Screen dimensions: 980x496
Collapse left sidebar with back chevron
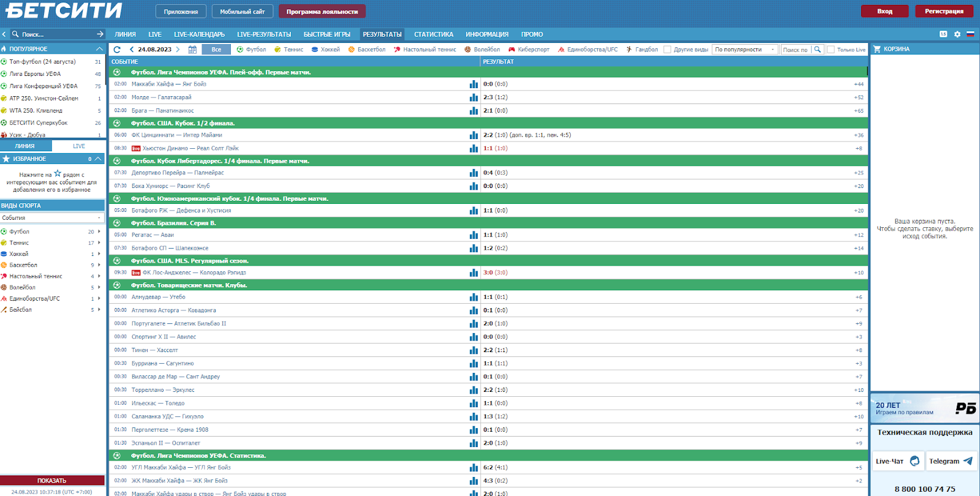point(4,34)
